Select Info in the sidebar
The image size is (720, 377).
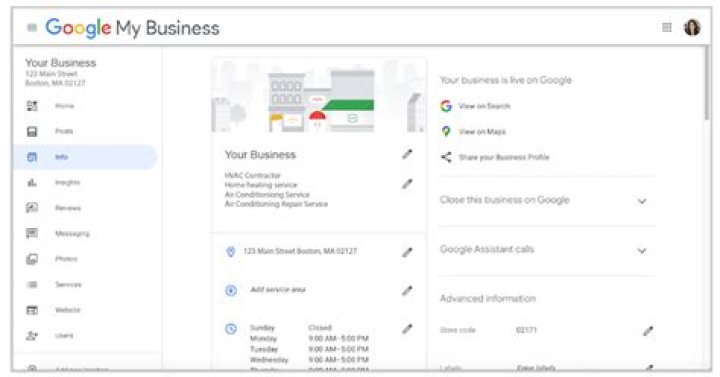tap(85, 157)
